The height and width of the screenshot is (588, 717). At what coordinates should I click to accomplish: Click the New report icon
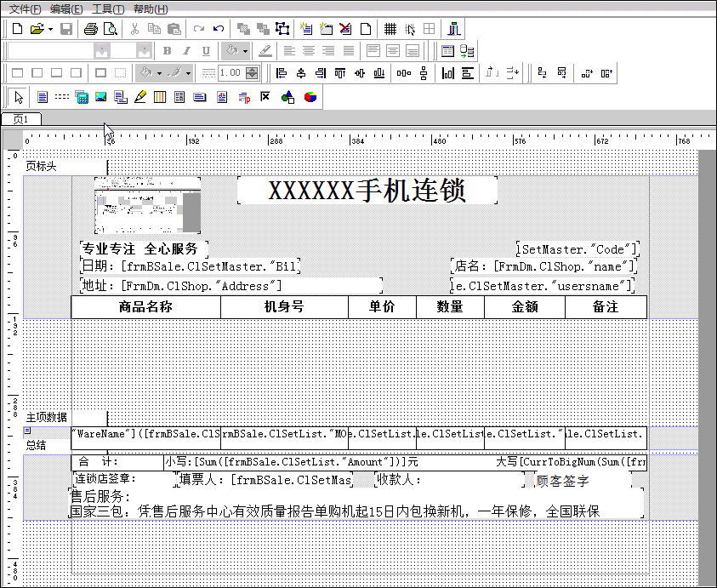point(17,29)
